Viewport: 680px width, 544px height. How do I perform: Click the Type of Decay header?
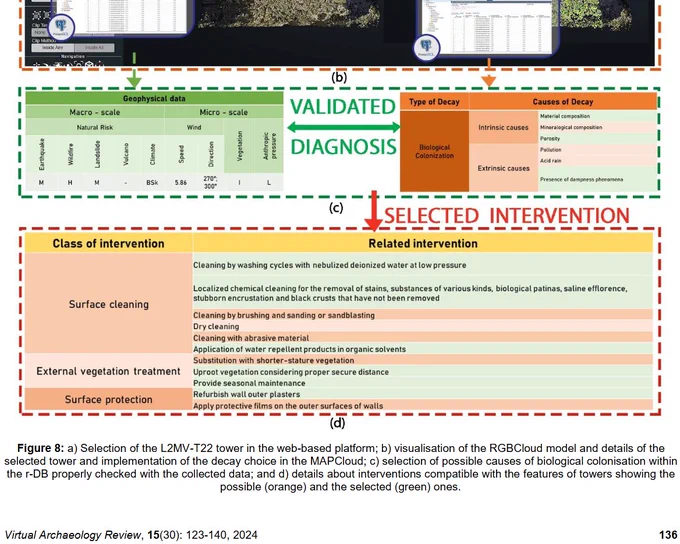(434, 102)
